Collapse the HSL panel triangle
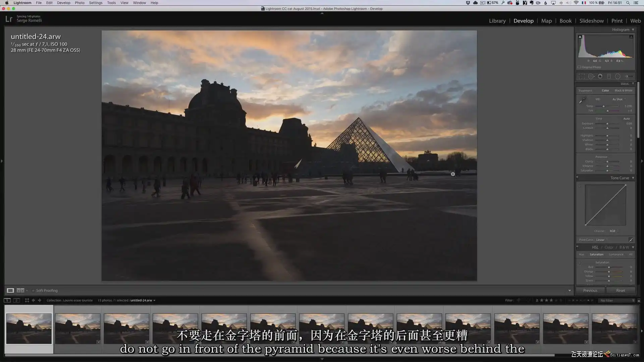Image resolution: width=644 pixels, height=362 pixels. tap(633, 247)
